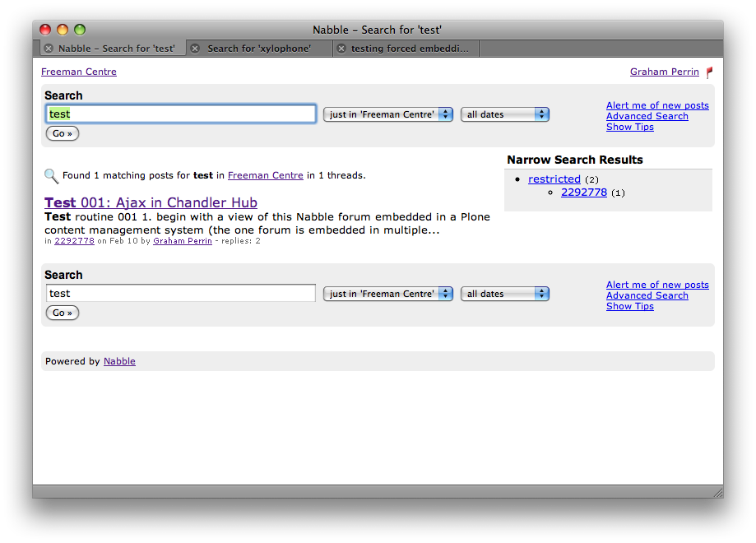Open 'Test 001: Ajax in Chandler Hub' result
The height and width of the screenshot is (543, 756).
tap(151, 202)
